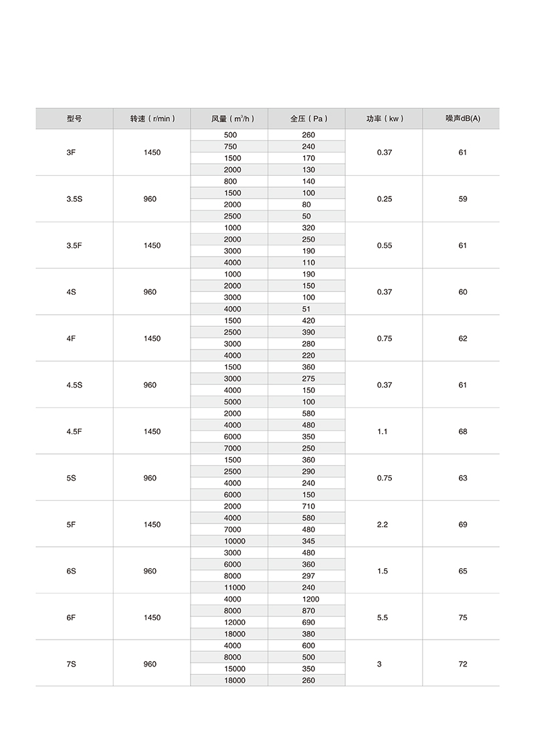Viewport: 535px width, 756px height.
Task: Select the 51 pressure value cell
Action: point(307,309)
